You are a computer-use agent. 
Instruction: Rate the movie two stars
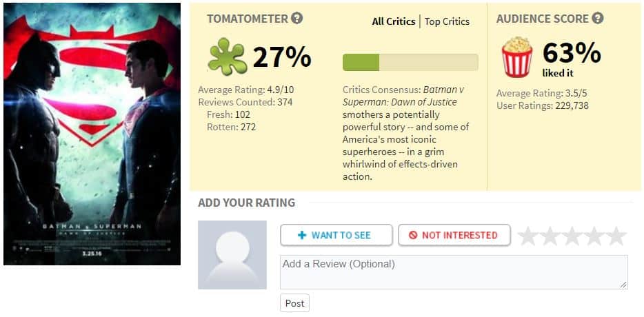[550, 236]
